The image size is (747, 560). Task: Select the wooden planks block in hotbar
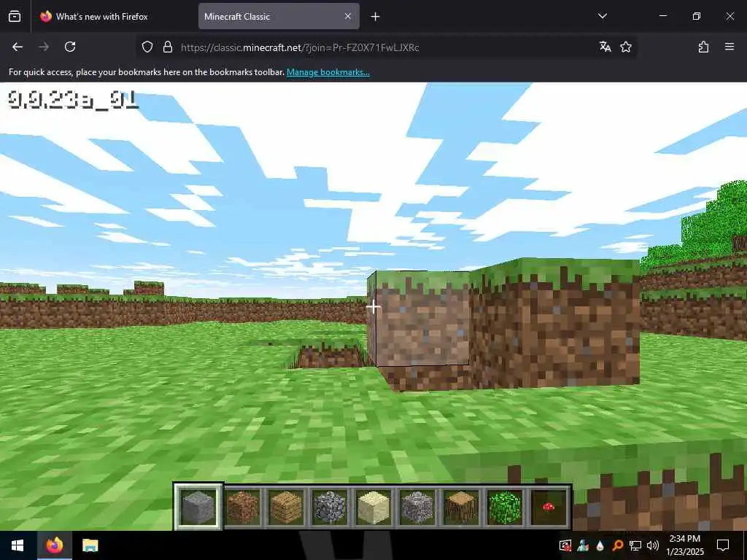286,507
